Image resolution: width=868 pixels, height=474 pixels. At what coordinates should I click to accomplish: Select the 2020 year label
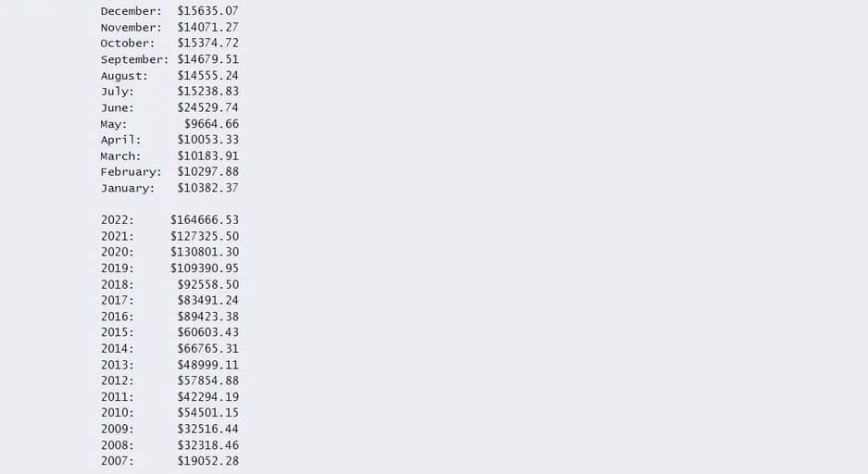coord(118,252)
